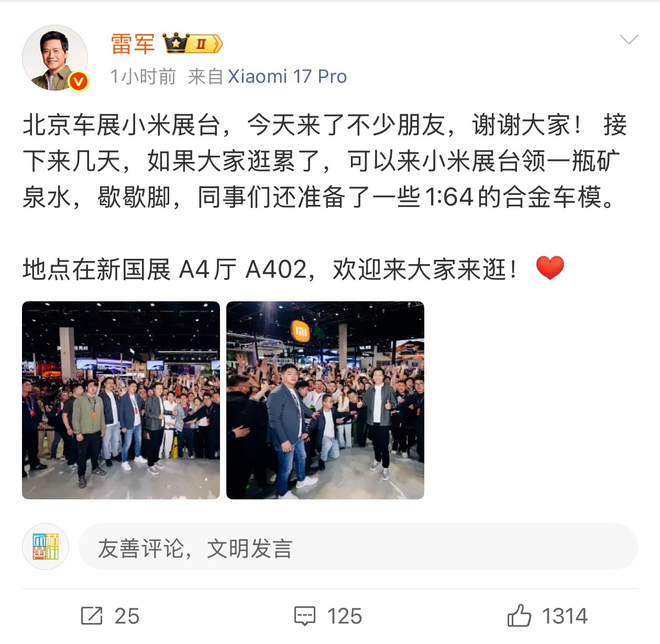Open the second photo with Mi logo
The height and width of the screenshot is (644, 660).
[x=325, y=400]
